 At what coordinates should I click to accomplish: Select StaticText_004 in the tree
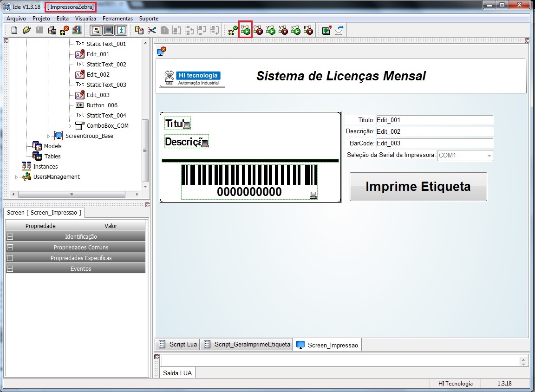click(x=106, y=115)
